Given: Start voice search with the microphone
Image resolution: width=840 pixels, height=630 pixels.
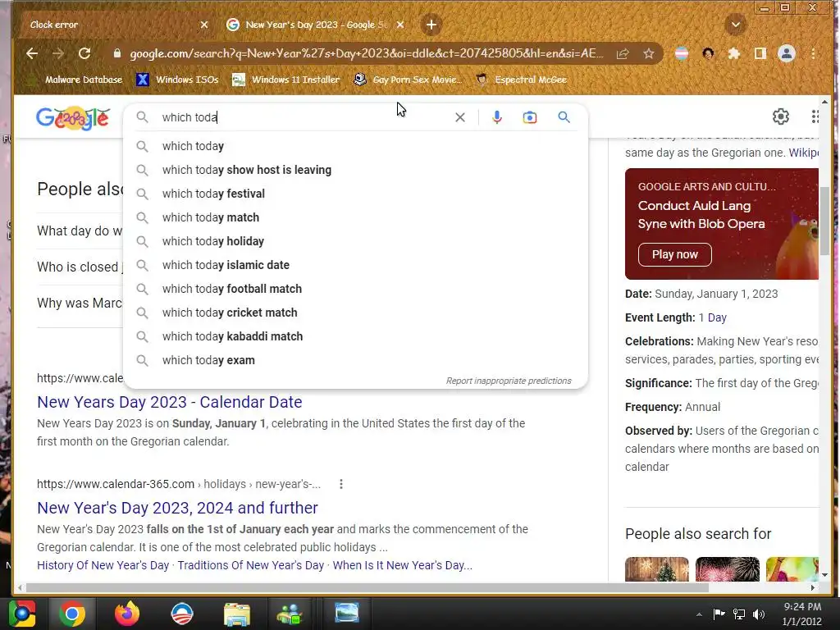Looking at the screenshot, I should coord(497,117).
